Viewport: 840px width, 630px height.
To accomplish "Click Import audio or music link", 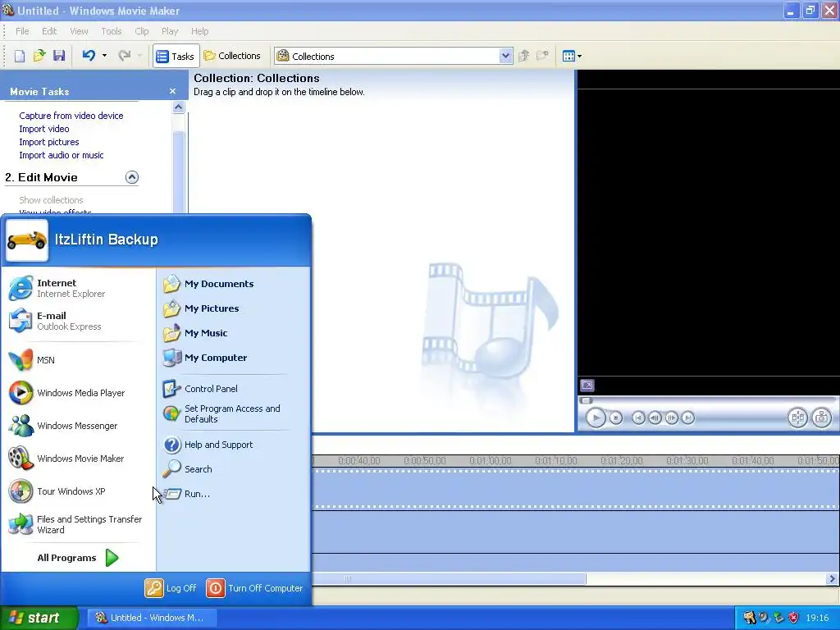I will pyautogui.click(x=62, y=155).
